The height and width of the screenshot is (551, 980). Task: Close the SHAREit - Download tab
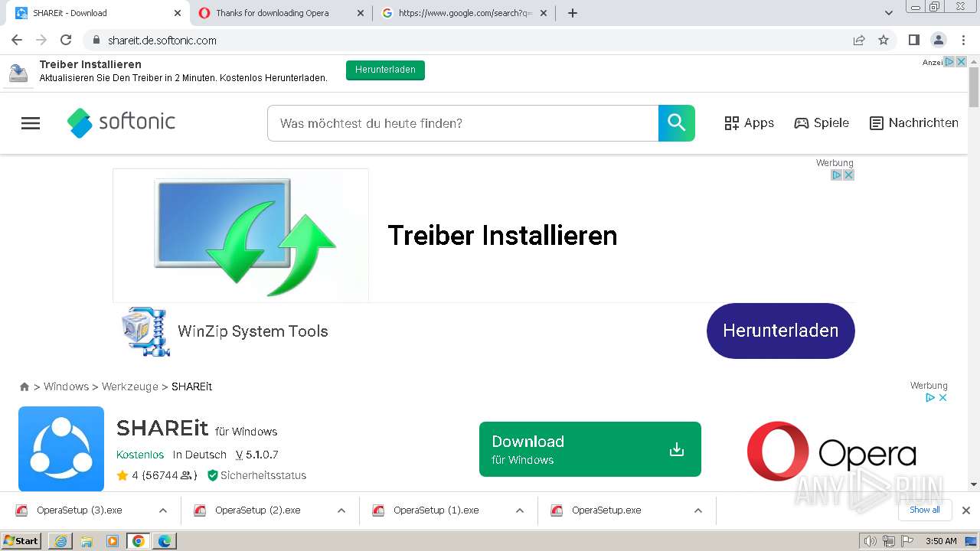178,13
